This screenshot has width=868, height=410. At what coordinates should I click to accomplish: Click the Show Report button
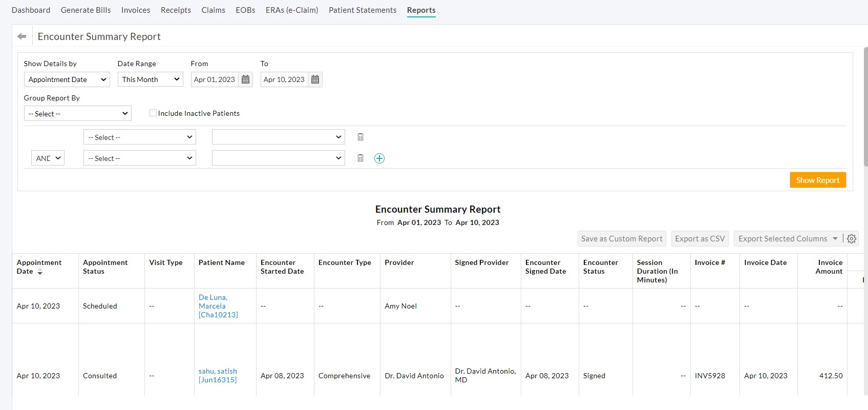click(817, 180)
